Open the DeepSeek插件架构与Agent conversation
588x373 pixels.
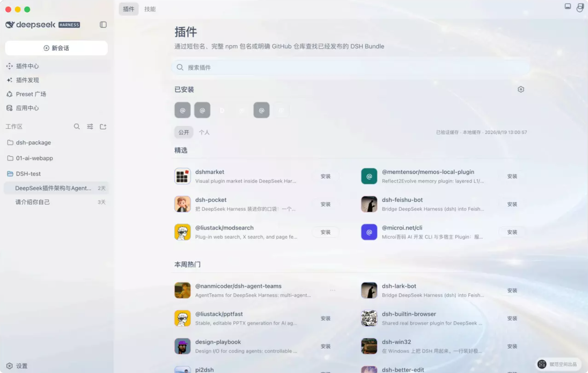(56, 188)
